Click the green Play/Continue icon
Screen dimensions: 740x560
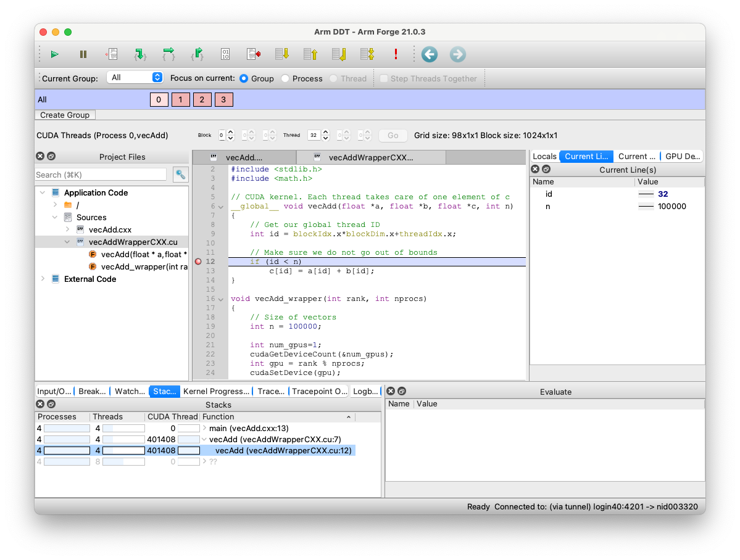[54, 54]
